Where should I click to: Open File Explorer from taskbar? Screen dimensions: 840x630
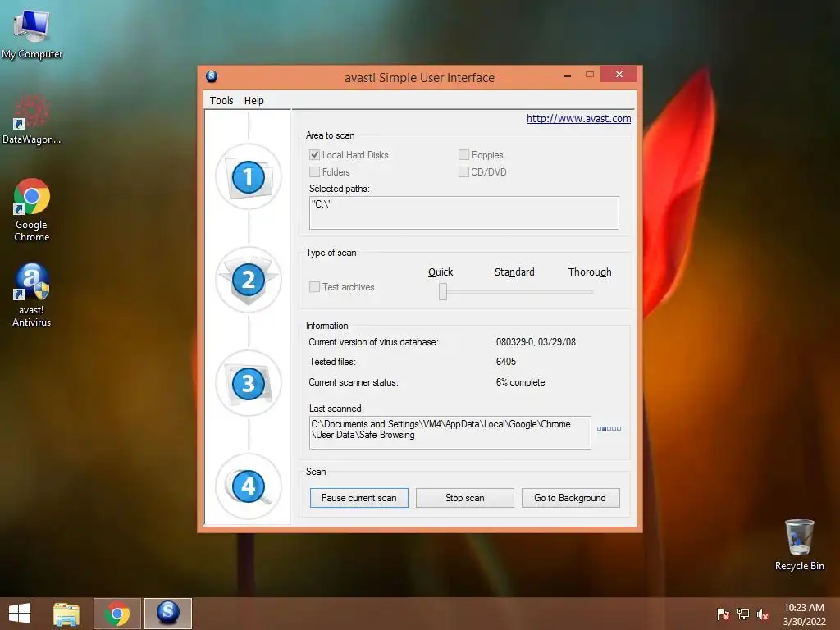coord(66,614)
